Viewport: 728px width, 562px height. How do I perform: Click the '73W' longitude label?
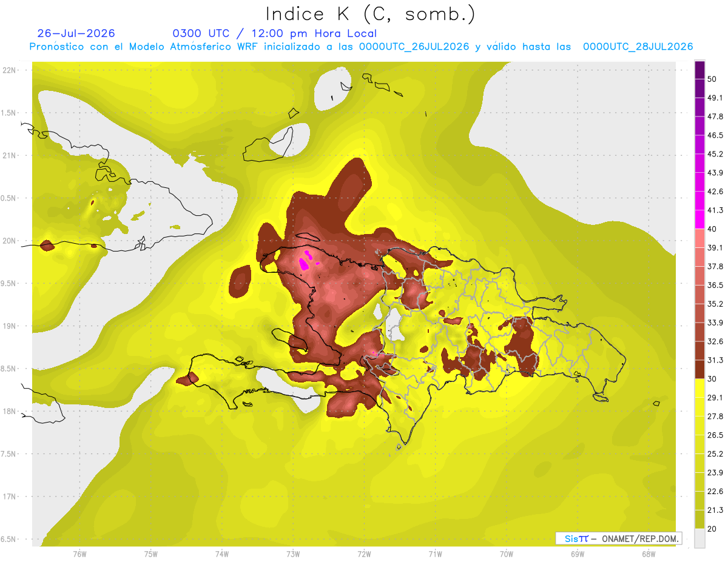tap(293, 554)
